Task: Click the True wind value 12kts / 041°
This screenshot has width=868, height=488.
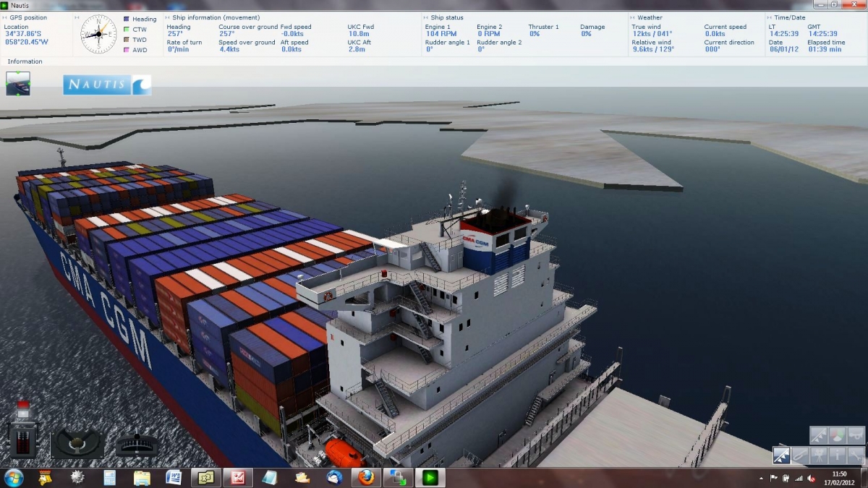Action: 652,34
